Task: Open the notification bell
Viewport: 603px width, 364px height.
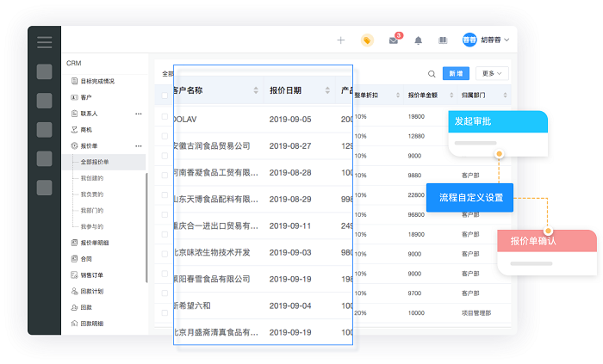Action: pos(419,40)
